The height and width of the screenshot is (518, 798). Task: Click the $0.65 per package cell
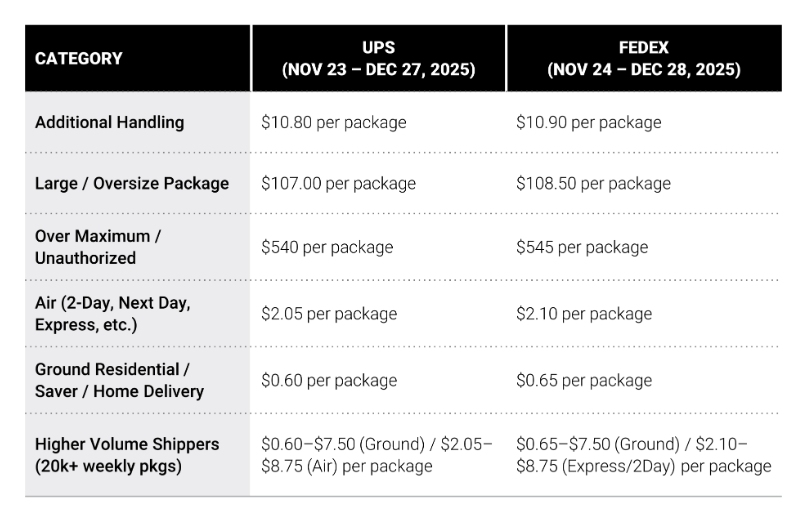click(x=584, y=380)
